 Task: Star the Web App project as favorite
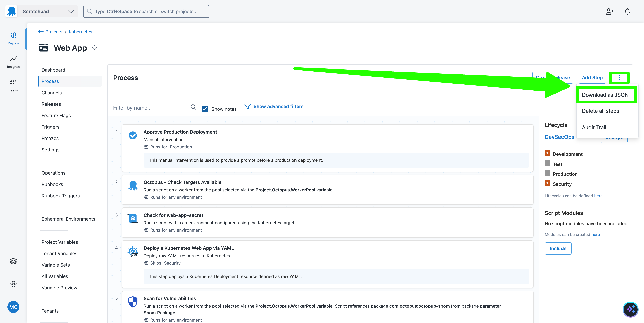click(x=94, y=48)
